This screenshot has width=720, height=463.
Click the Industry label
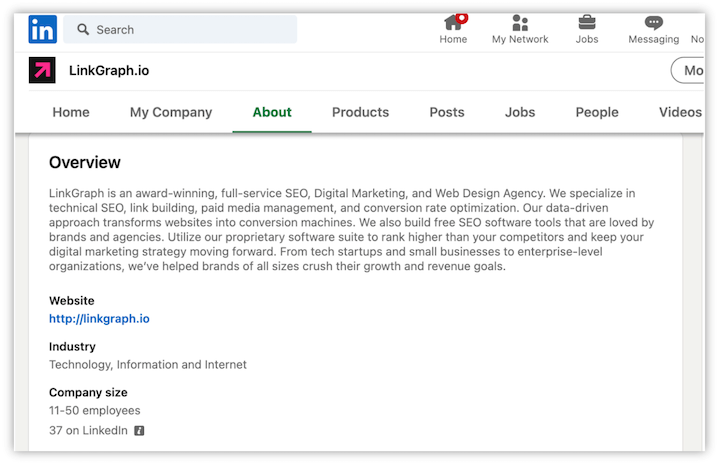72,346
